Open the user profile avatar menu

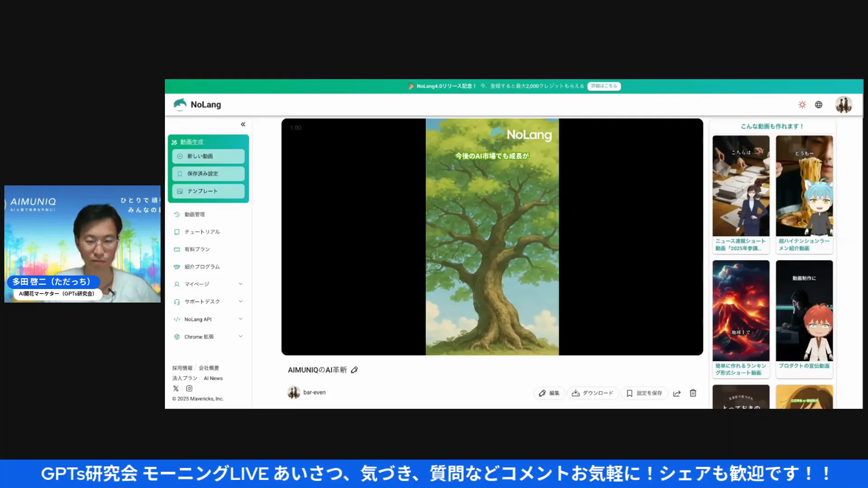point(844,105)
